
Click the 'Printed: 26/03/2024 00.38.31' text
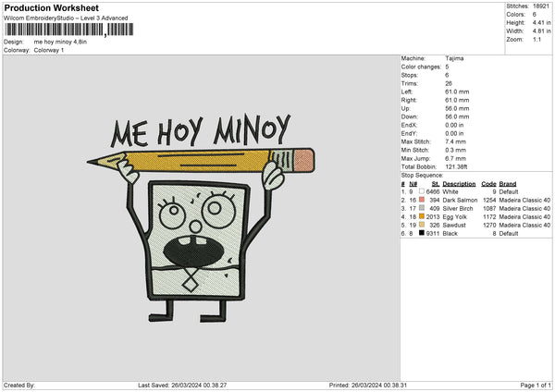(x=368, y=385)
